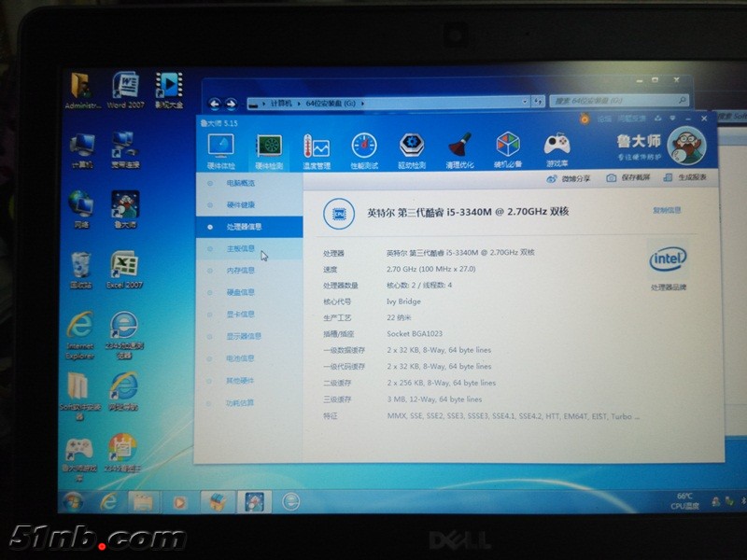This screenshot has height=560, width=747.
Task: Select the 硬件检测 hardware detection icon
Action: coord(269,149)
